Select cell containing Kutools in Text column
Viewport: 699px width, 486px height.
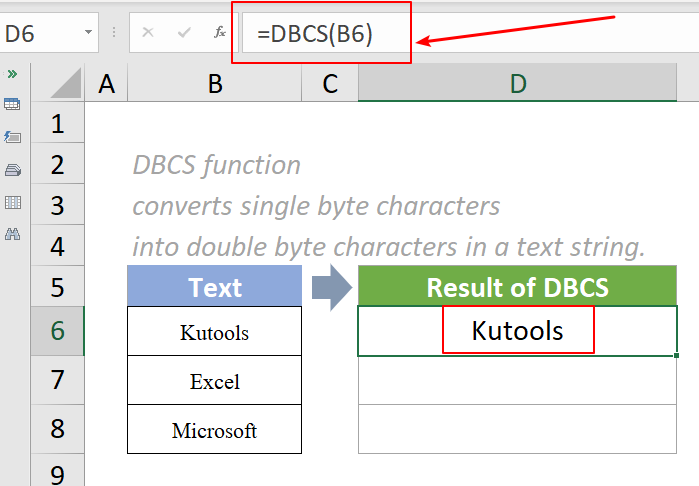214,331
